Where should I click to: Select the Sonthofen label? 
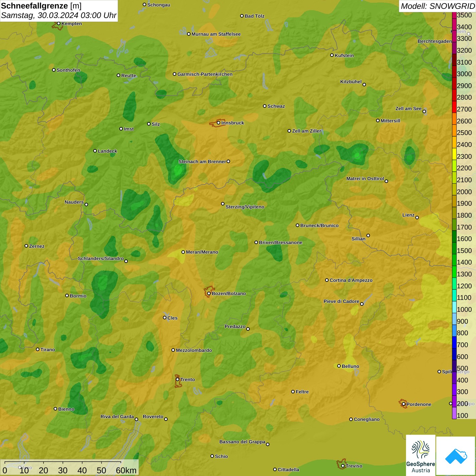(x=68, y=70)
